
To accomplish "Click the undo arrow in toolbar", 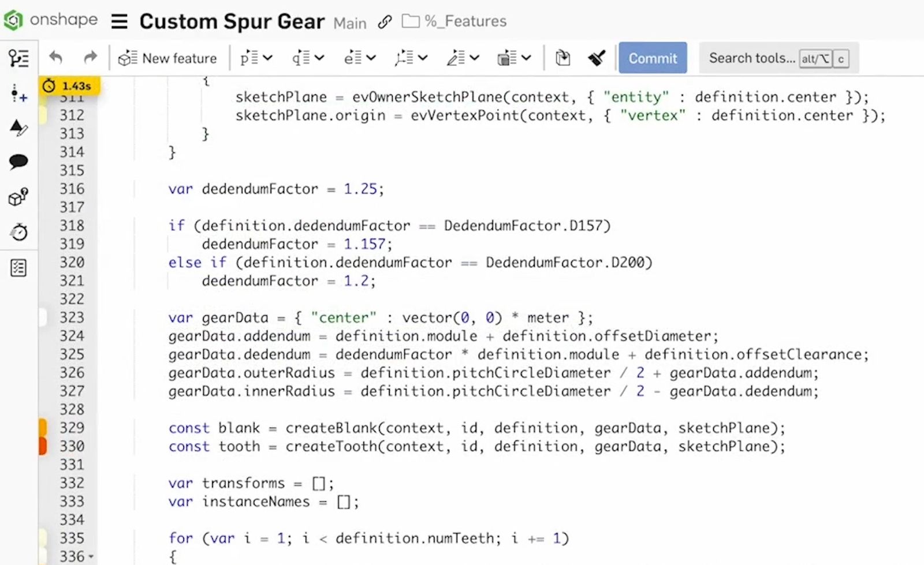I will 56,58.
